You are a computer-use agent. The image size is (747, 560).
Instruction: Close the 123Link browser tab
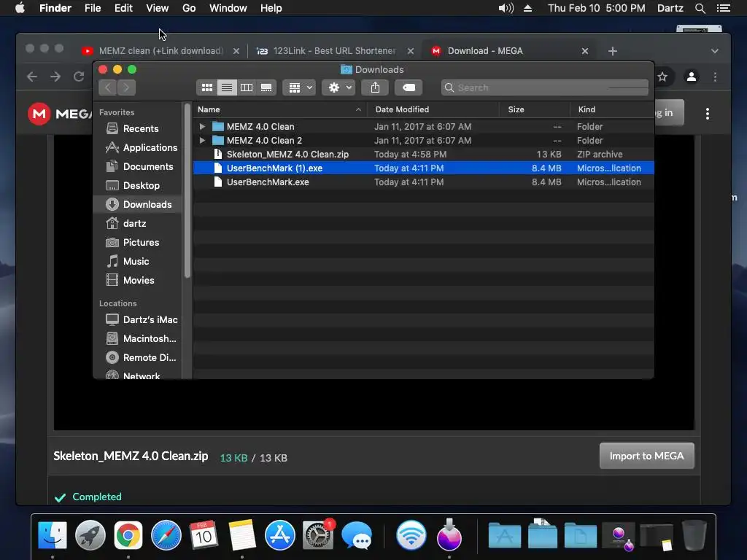tap(410, 51)
